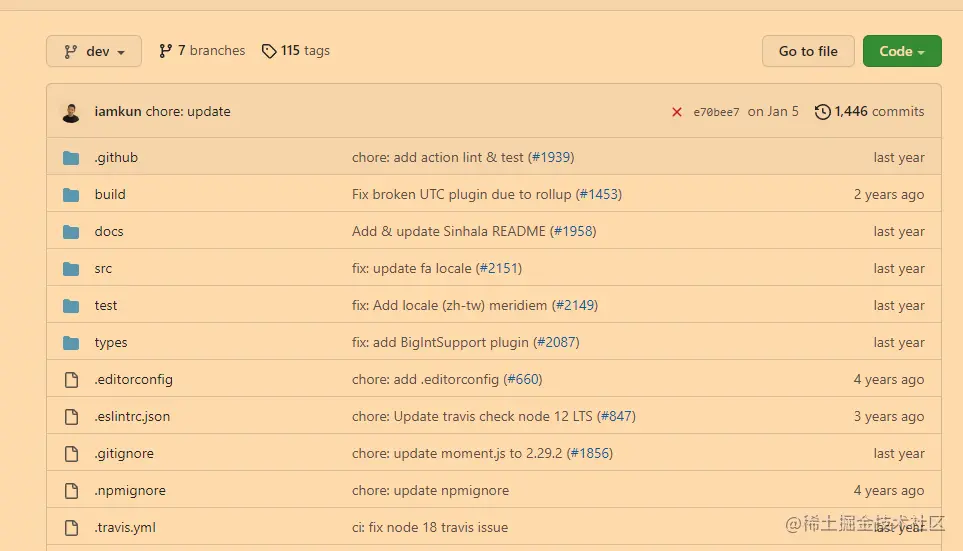Click the docs folder icon

coord(71,232)
